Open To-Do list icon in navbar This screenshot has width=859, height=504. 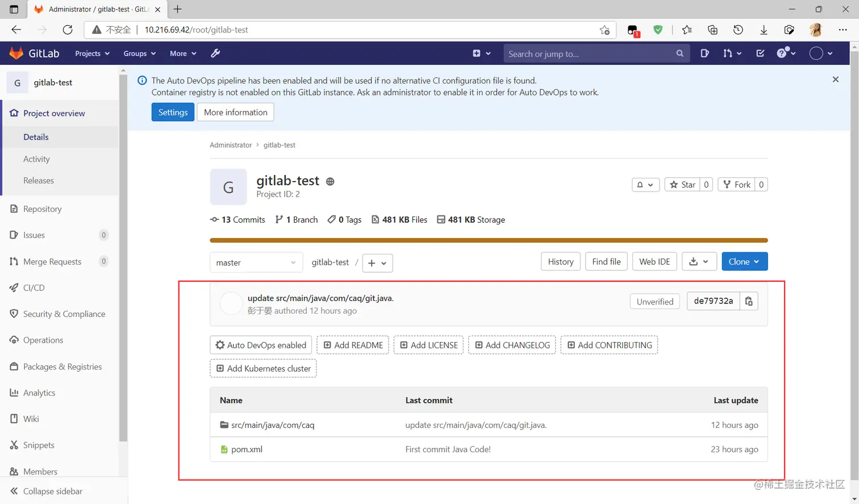pyautogui.click(x=760, y=53)
